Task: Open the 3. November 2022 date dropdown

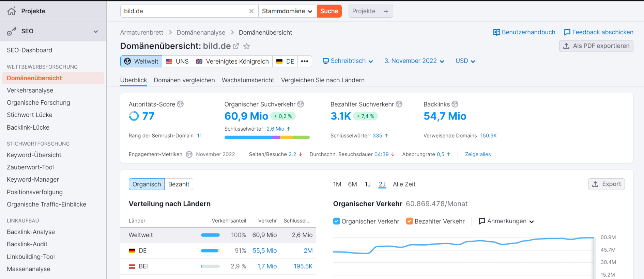Action: [x=414, y=61]
